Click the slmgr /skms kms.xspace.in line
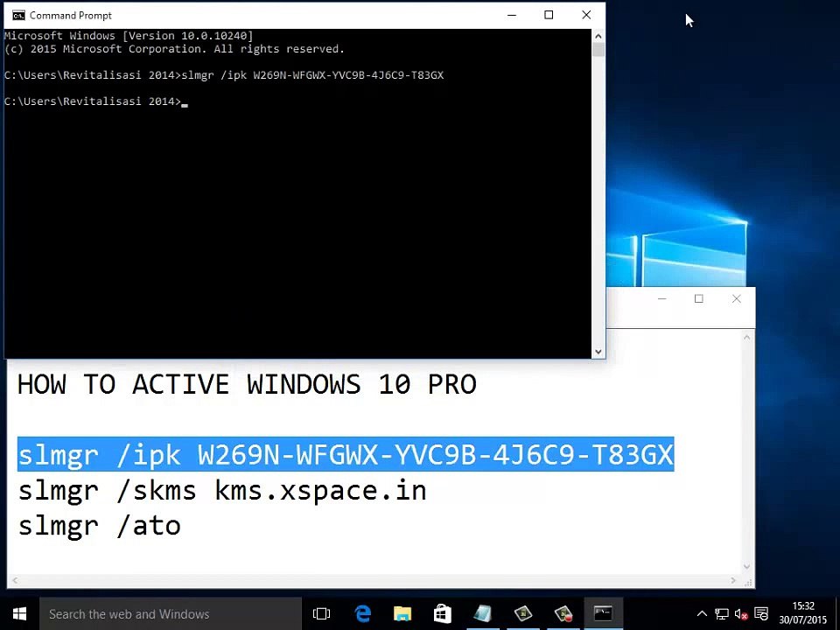840x630 pixels. 222,491
